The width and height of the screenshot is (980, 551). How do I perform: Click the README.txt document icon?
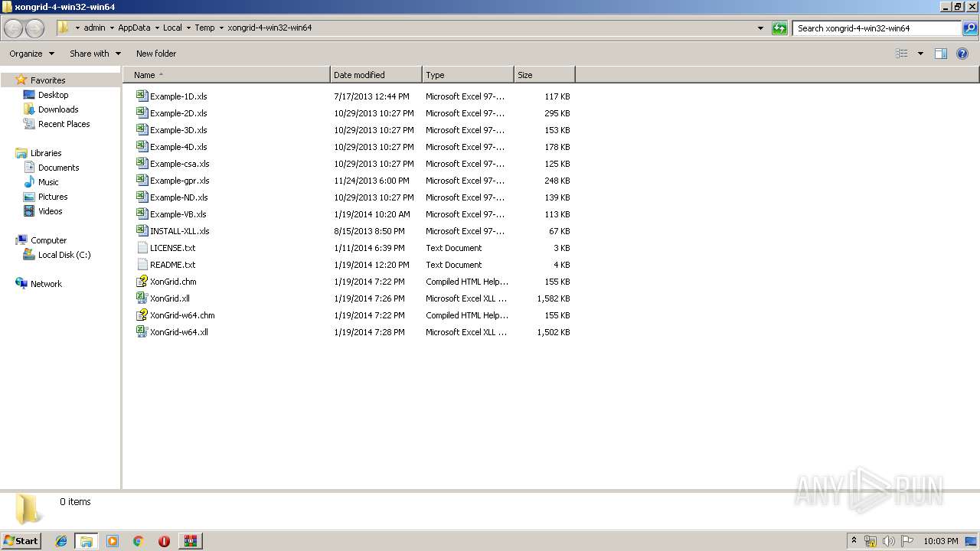coord(142,264)
